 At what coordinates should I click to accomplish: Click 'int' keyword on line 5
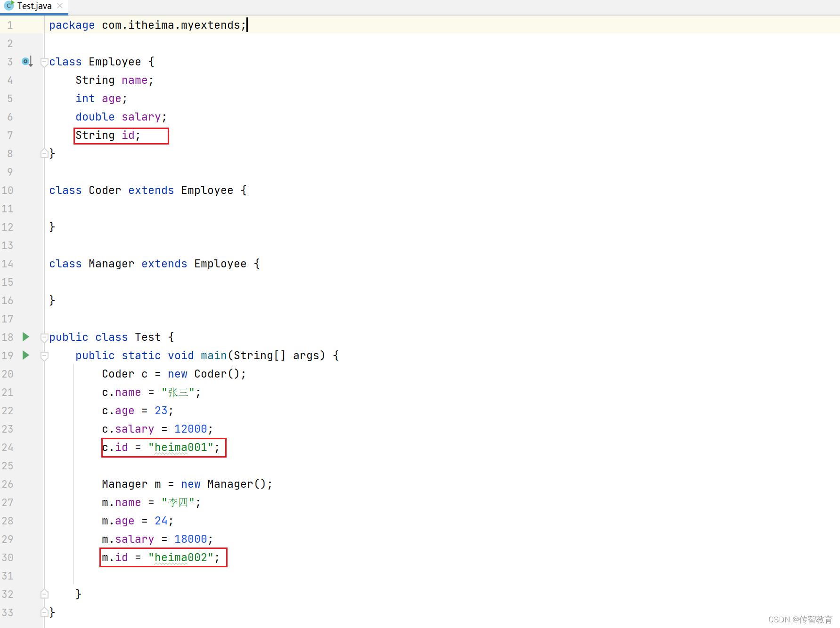(x=85, y=98)
